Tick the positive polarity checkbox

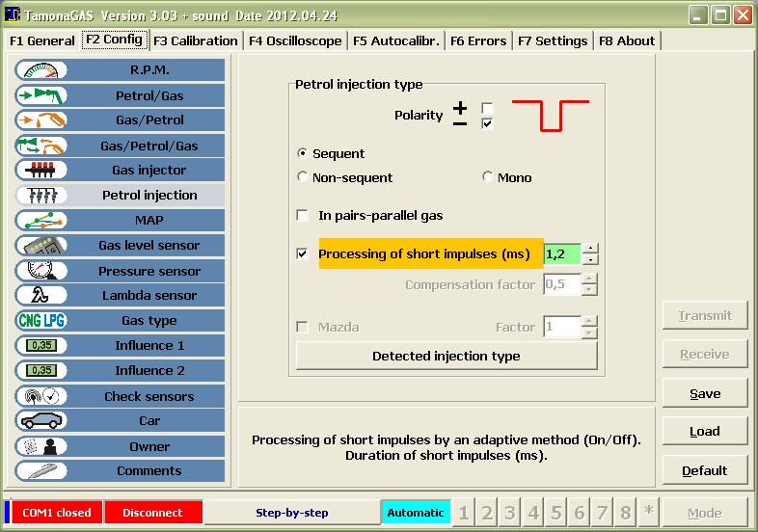pos(487,108)
